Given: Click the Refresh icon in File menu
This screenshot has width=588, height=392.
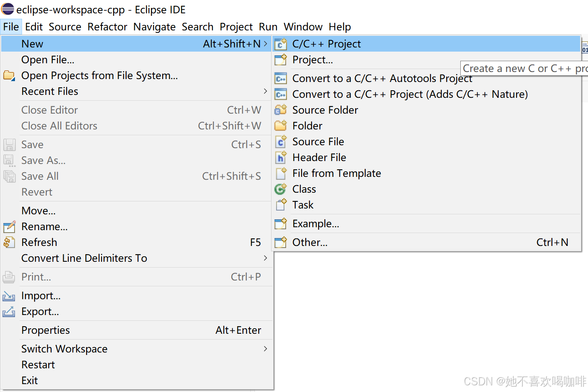Looking at the screenshot, I should coord(9,242).
